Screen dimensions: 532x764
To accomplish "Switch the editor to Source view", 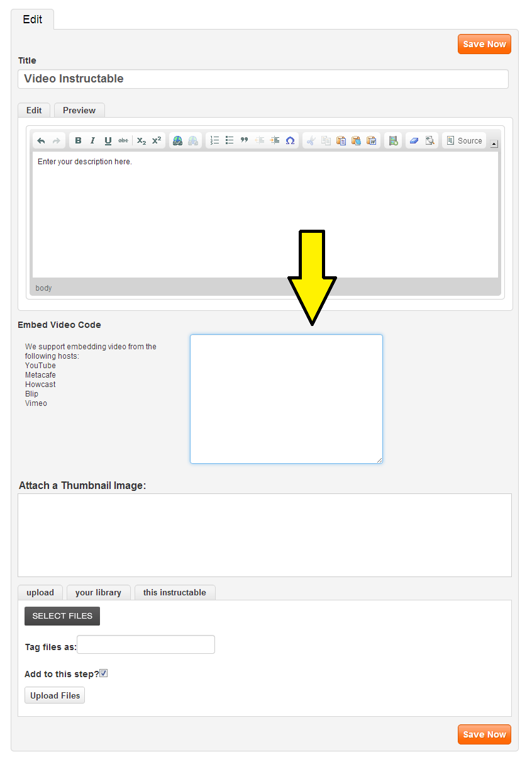I will [x=464, y=141].
